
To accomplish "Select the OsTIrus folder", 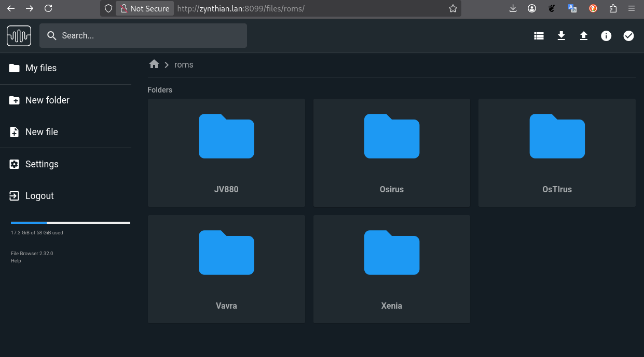I will (x=557, y=153).
